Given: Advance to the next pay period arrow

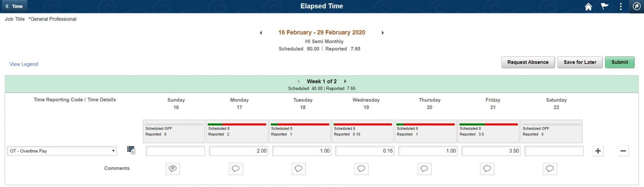Looking at the screenshot, I should click(383, 33).
